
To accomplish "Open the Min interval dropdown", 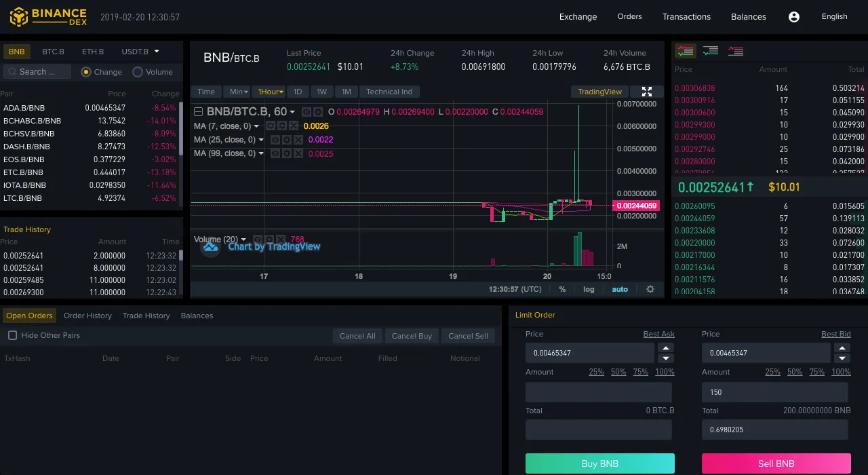I will tap(238, 92).
